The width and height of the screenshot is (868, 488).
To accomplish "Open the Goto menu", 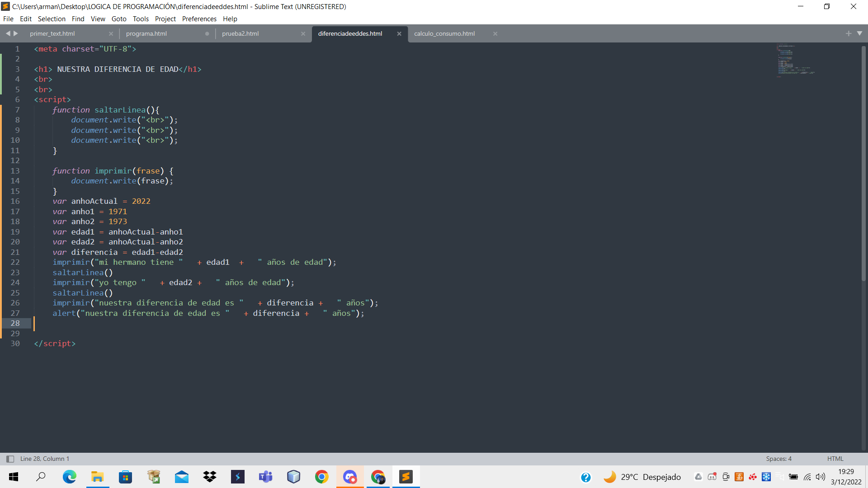I will 118,19.
